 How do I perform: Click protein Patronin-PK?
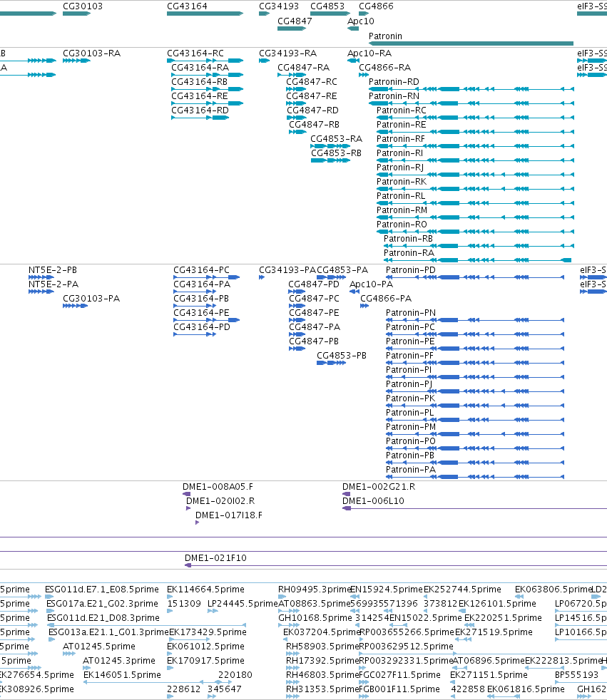click(x=410, y=398)
